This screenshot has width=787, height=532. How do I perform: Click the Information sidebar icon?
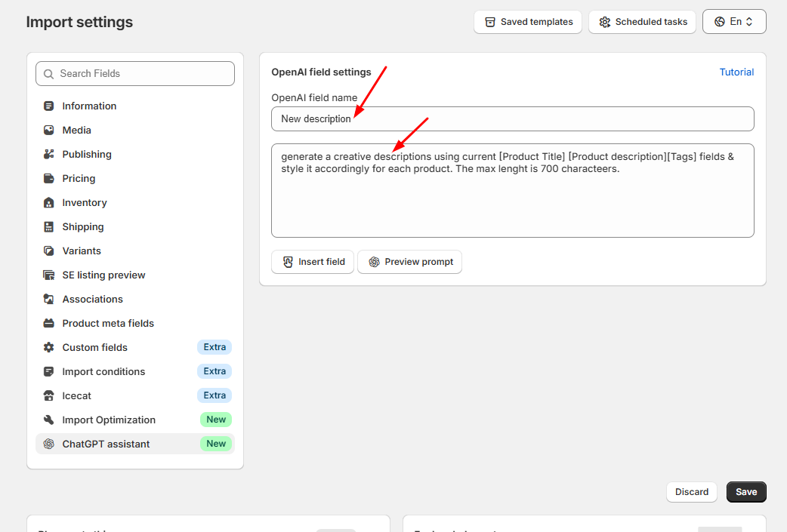[x=48, y=106]
